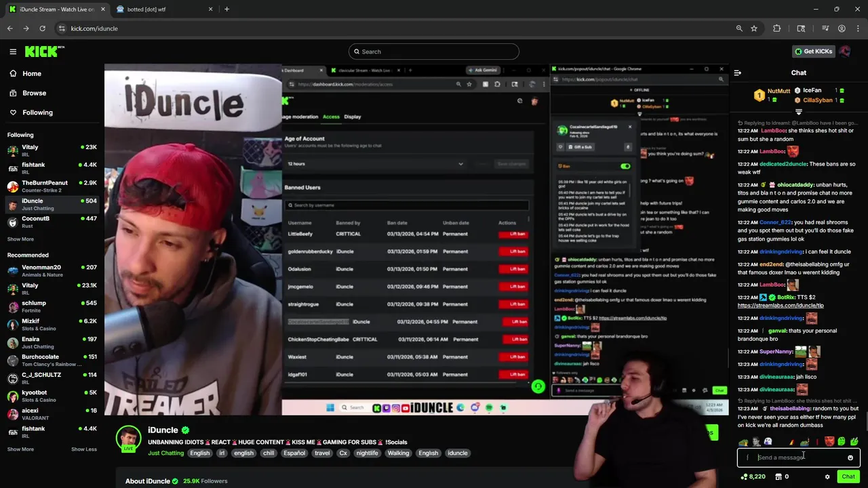
Task: Open Mizkif recommended channel
Action: (x=52, y=325)
